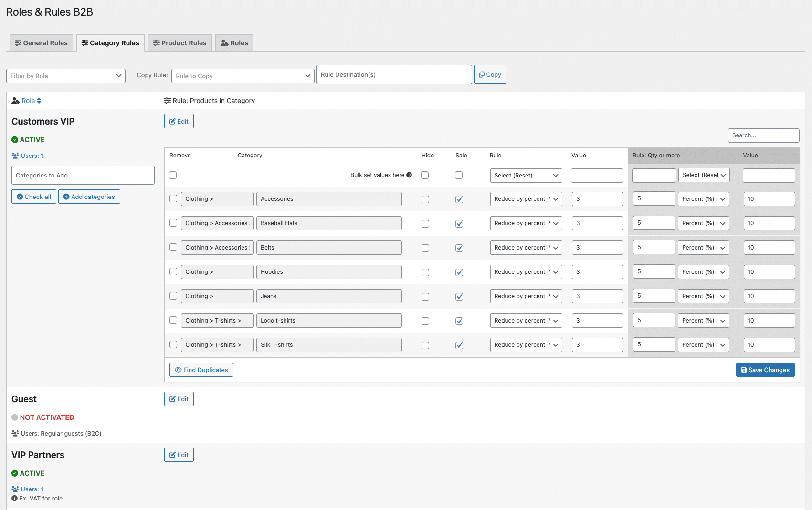
Task: Edit the VIP Partners role rules
Action: [179, 455]
